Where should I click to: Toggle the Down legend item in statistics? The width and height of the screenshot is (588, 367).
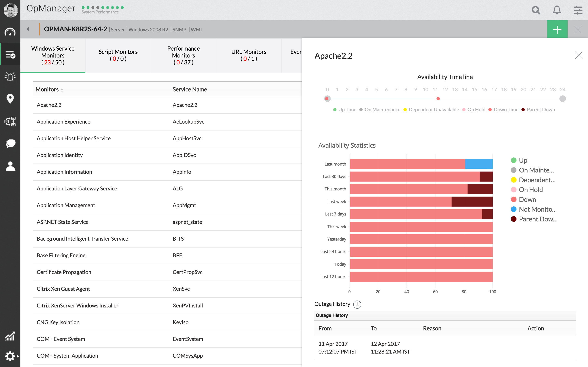tap(527, 200)
